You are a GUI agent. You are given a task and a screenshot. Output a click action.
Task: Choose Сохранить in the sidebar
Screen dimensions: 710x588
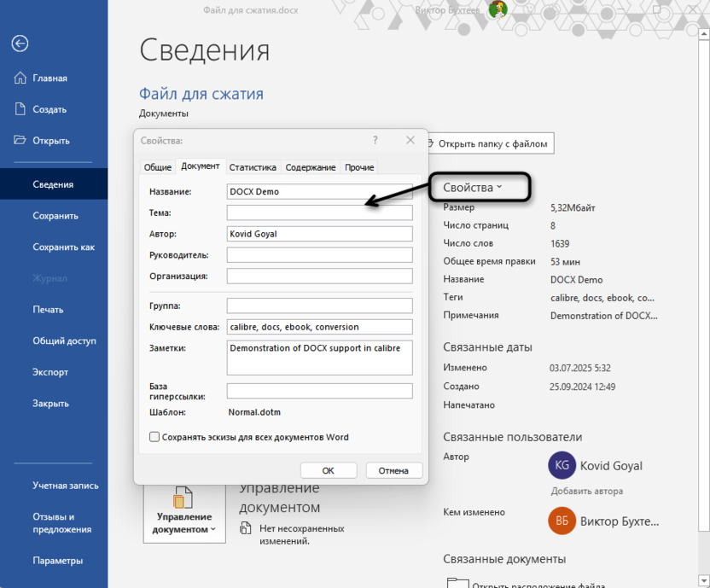pos(54,216)
